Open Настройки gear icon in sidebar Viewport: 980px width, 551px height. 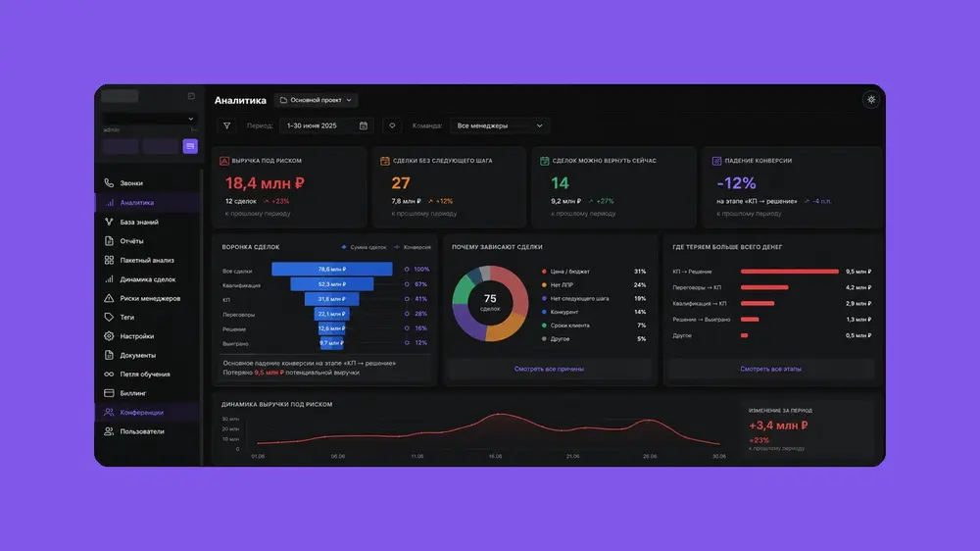pyautogui.click(x=109, y=336)
